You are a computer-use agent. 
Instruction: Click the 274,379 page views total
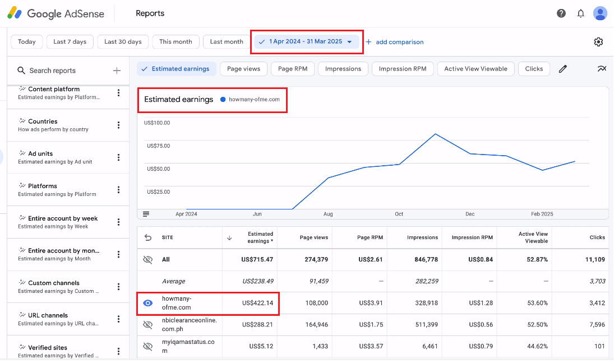pos(316,260)
